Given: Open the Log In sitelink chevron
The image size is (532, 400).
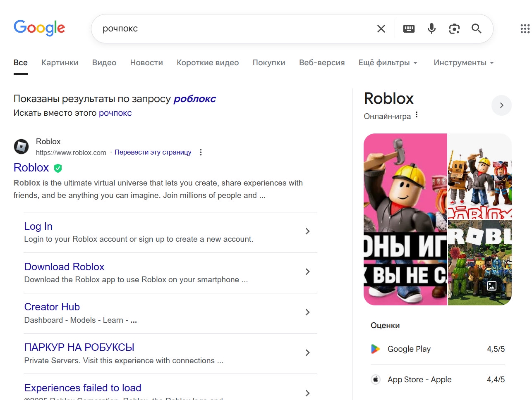Looking at the screenshot, I should coord(307,231).
